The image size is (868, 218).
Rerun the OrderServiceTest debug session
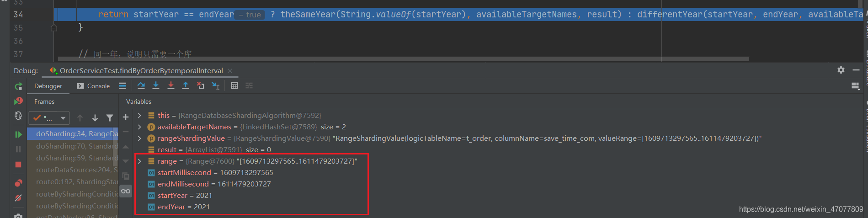point(18,86)
